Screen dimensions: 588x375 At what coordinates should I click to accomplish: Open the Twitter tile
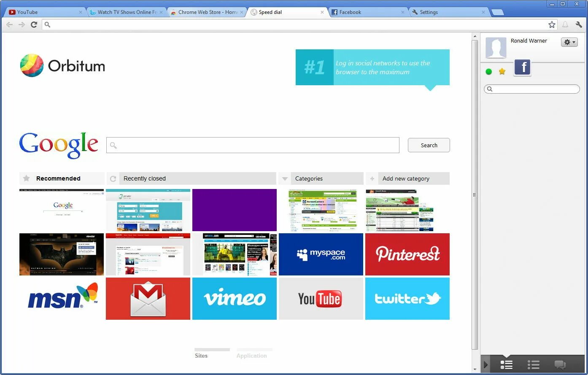click(x=407, y=299)
